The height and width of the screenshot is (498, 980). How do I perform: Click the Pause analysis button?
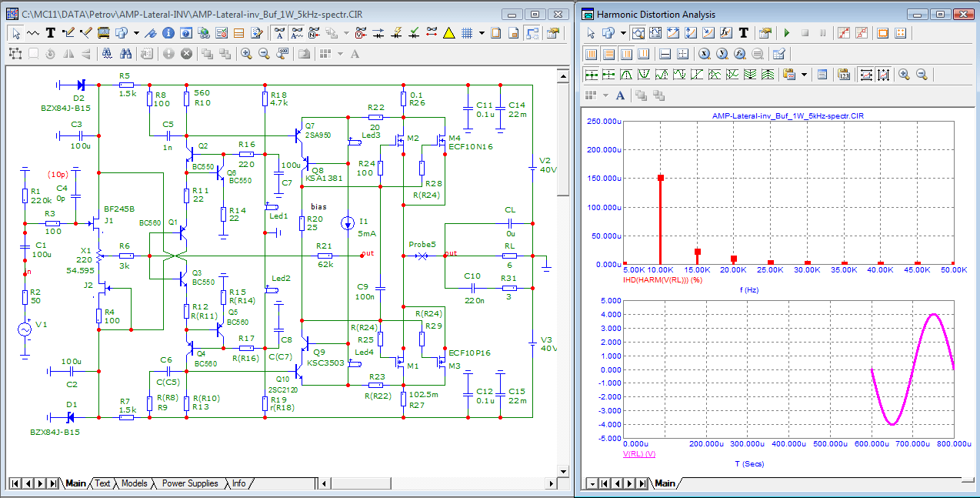822,33
